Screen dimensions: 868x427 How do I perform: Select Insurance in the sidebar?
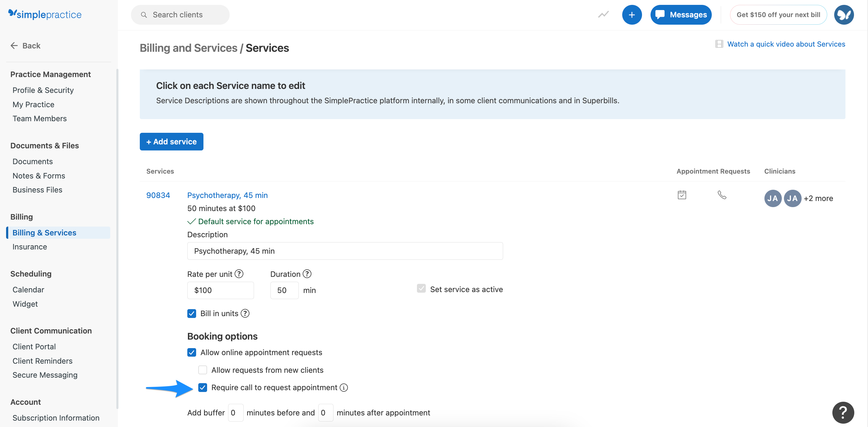coord(30,247)
